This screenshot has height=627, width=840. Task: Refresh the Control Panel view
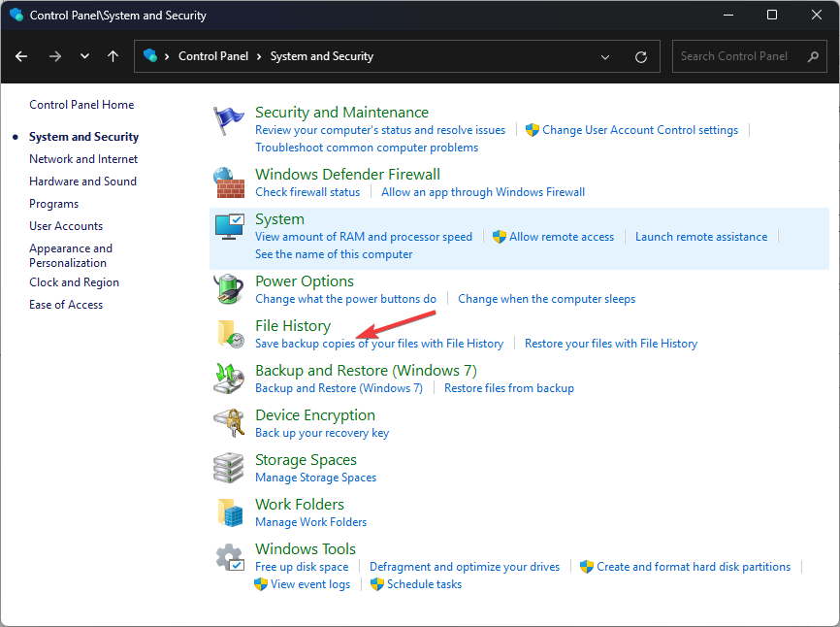tap(640, 56)
